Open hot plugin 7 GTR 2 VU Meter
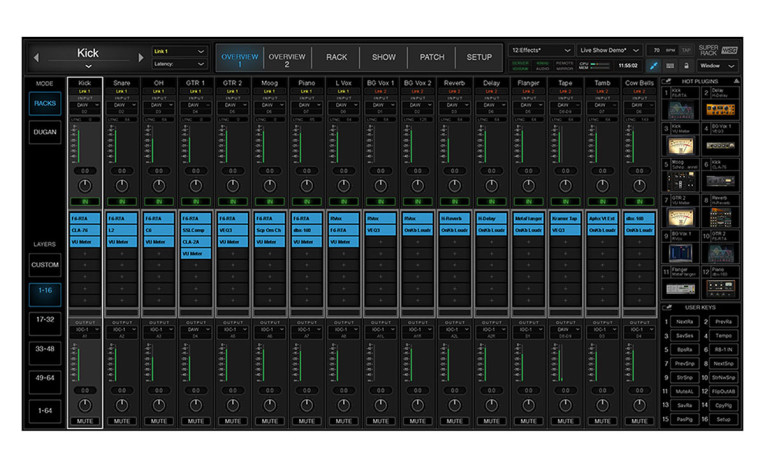Image resolution: width=765 pixels, height=456 pixels. (x=681, y=218)
